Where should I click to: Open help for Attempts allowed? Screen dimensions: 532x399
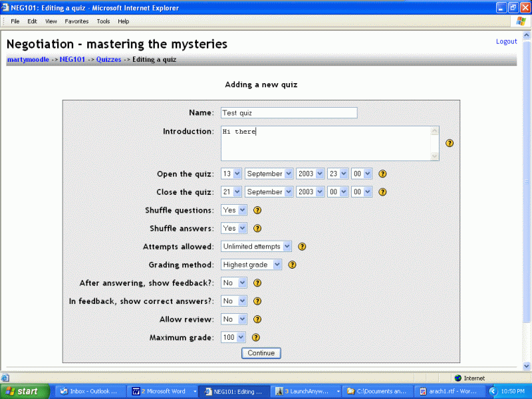[302, 247]
